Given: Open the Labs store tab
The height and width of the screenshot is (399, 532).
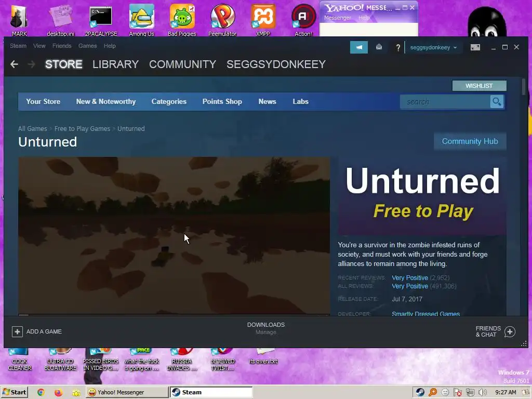Looking at the screenshot, I should pyautogui.click(x=301, y=101).
